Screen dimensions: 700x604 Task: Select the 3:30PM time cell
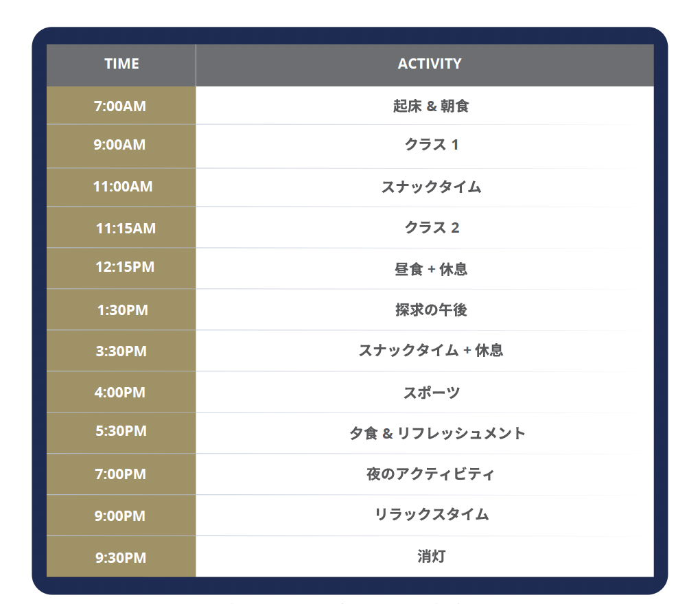[x=121, y=351]
